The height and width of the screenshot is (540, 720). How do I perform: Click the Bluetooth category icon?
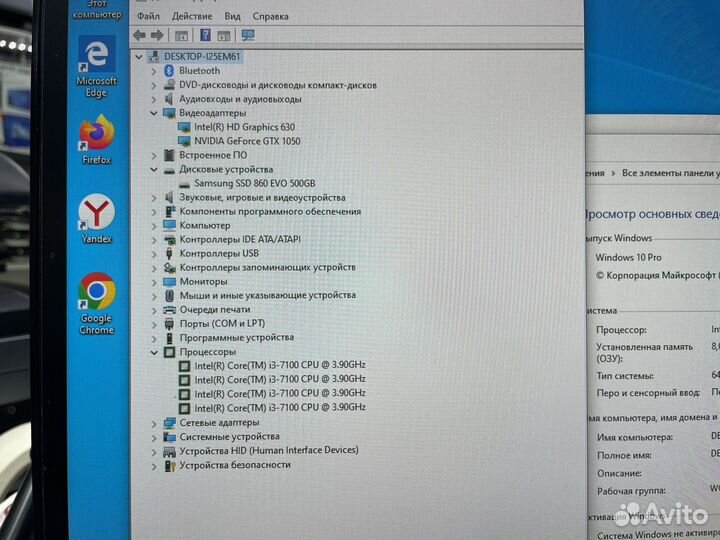click(x=169, y=71)
